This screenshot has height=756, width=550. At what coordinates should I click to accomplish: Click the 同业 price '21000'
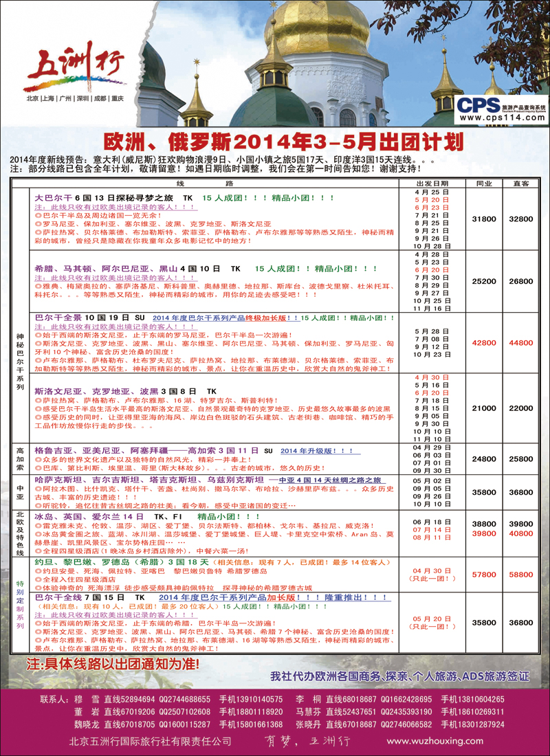pyautogui.click(x=484, y=408)
